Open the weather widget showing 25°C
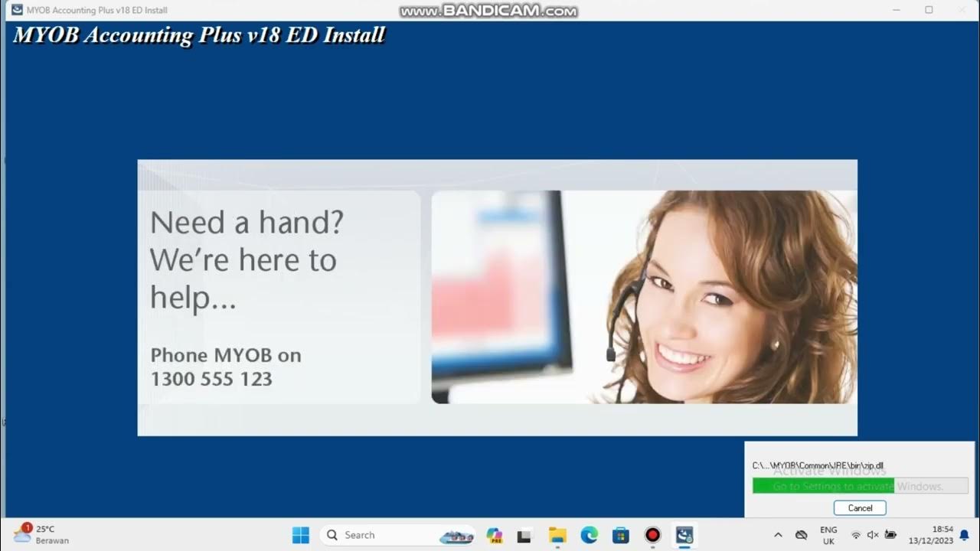The image size is (980, 551). (x=42, y=534)
